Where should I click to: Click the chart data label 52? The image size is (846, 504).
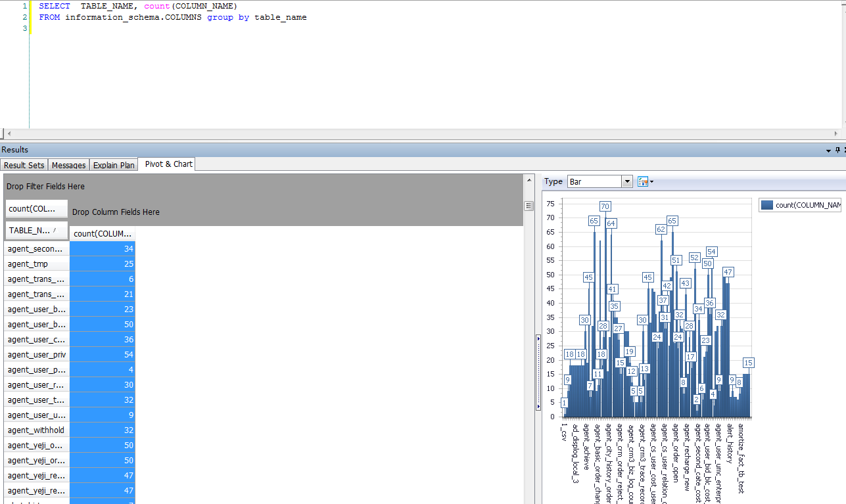pos(695,258)
